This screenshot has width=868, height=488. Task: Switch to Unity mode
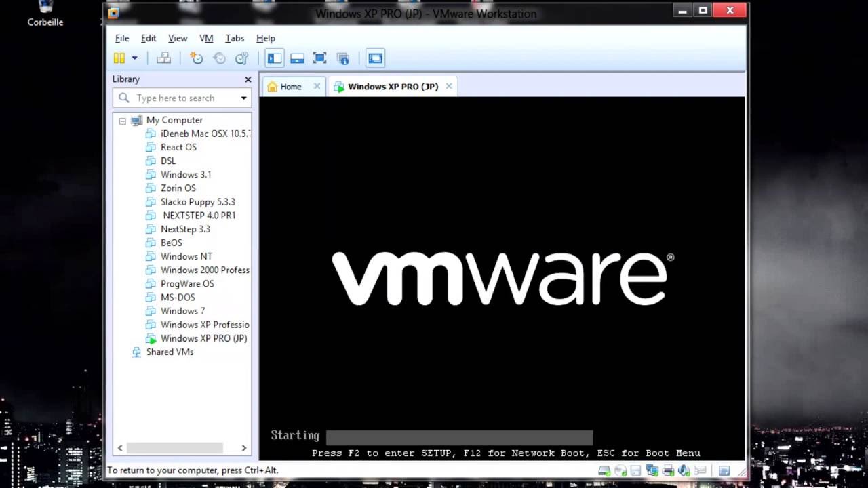click(x=343, y=58)
